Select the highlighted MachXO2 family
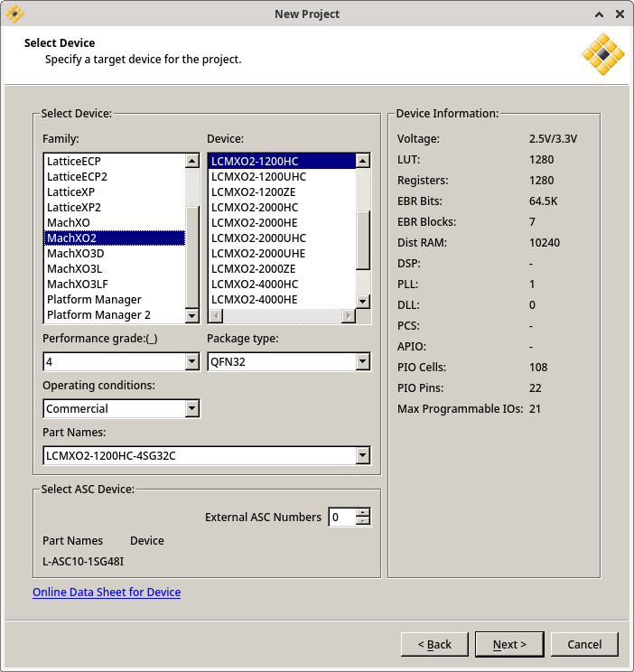634x672 pixels. pyautogui.click(x=115, y=238)
